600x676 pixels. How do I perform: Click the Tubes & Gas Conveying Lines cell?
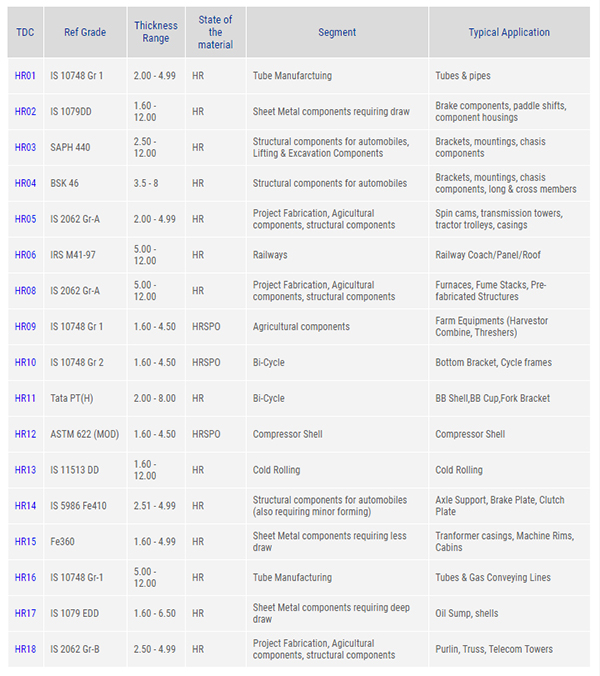(509, 577)
